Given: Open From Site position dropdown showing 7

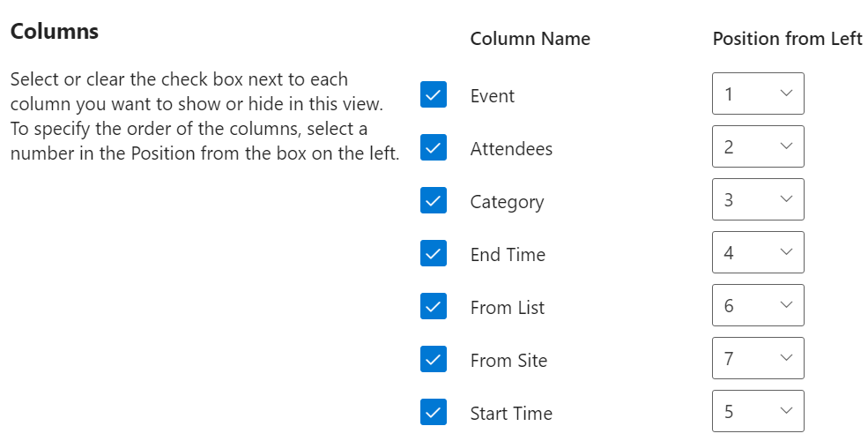Looking at the screenshot, I should pyautogui.click(x=758, y=358).
